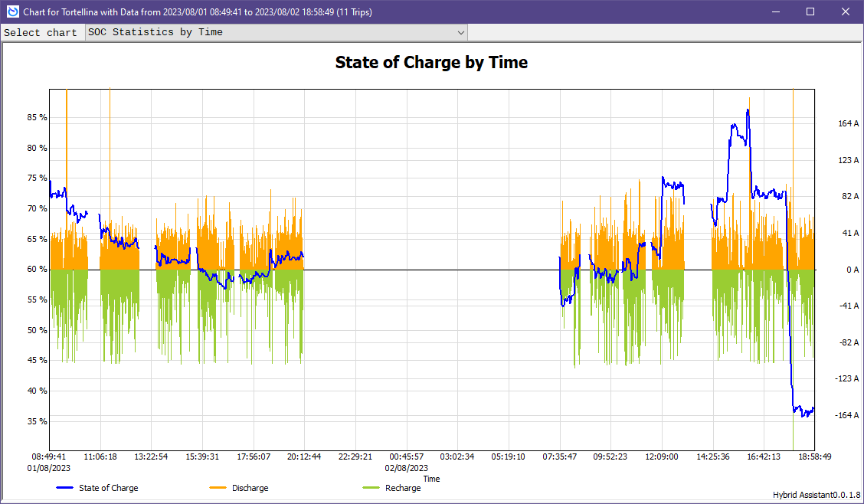This screenshot has height=504, width=864.
Task: Click the 05:19:10 time axis label
Action: pyautogui.click(x=508, y=457)
